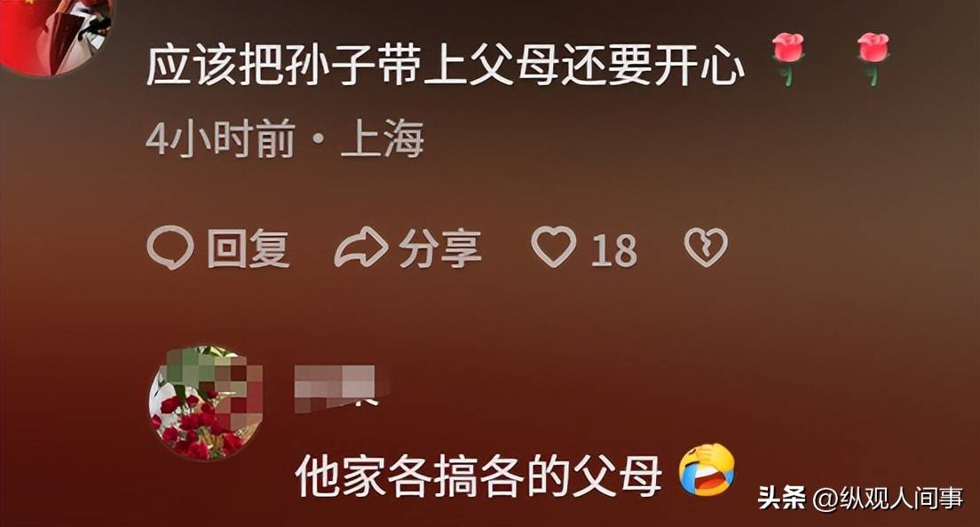Like the comment with the heart icon
980x527 pixels.
554,247
